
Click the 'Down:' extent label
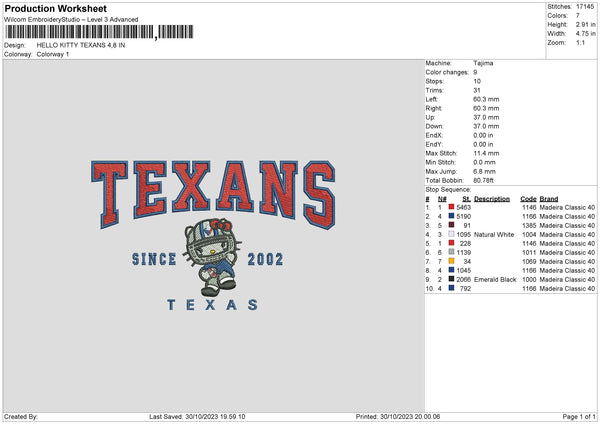pos(434,126)
